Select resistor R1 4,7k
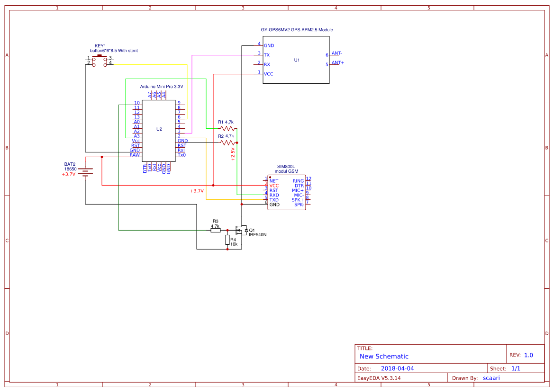This screenshot has width=554, height=392. [228, 128]
